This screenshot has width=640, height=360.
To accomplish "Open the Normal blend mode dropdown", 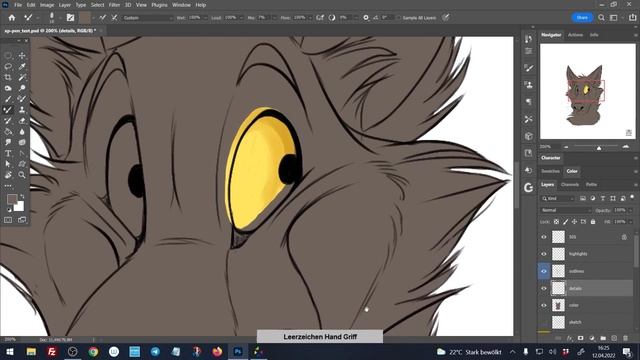I will [x=566, y=210].
